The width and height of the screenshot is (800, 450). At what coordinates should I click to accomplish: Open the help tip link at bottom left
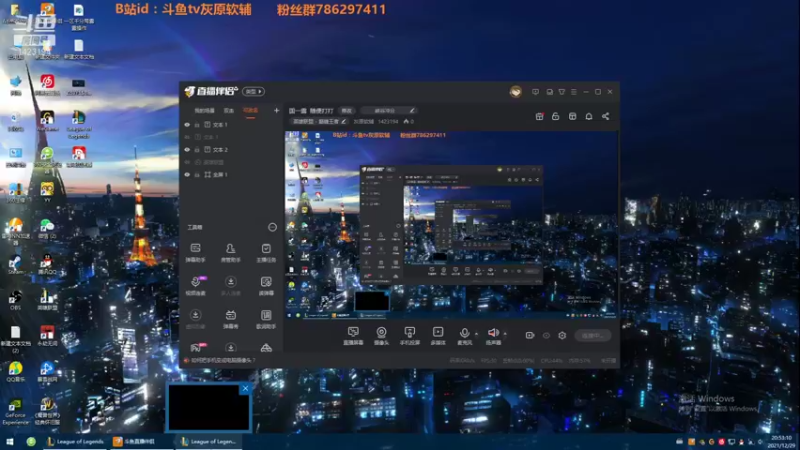[223, 360]
